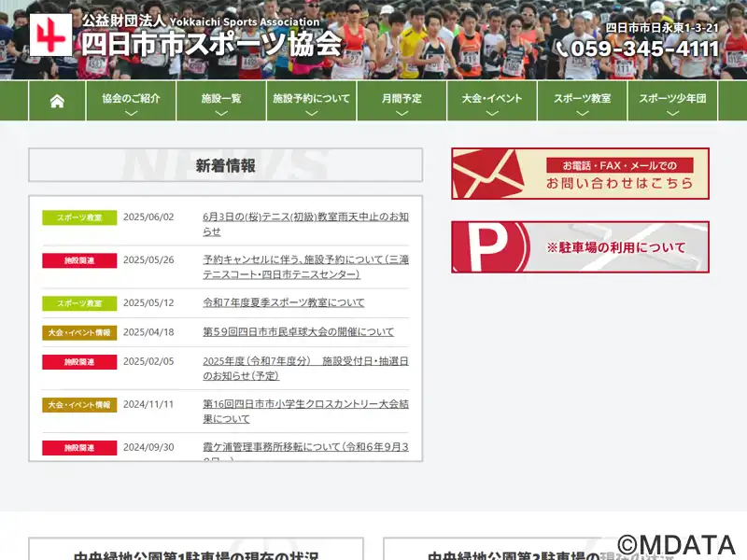The image size is (747, 560).
Task: Click the 四日市市スポーツ協会 site title
Action: point(212,44)
